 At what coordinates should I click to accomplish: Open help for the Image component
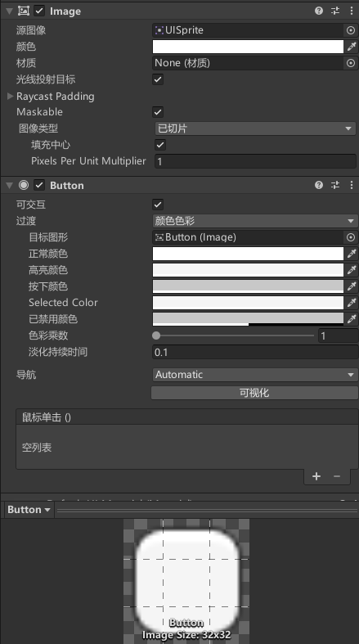pos(319,11)
